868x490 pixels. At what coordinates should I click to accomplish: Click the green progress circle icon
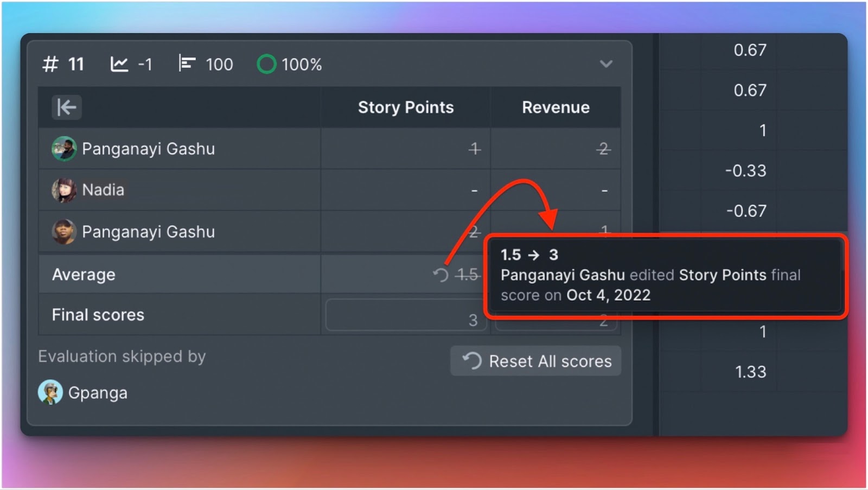pyautogui.click(x=266, y=65)
